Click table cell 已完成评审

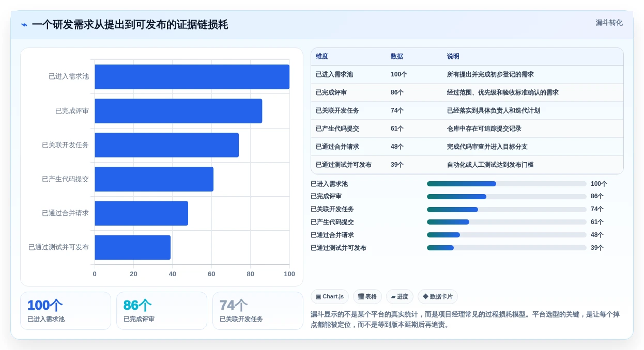point(331,92)
